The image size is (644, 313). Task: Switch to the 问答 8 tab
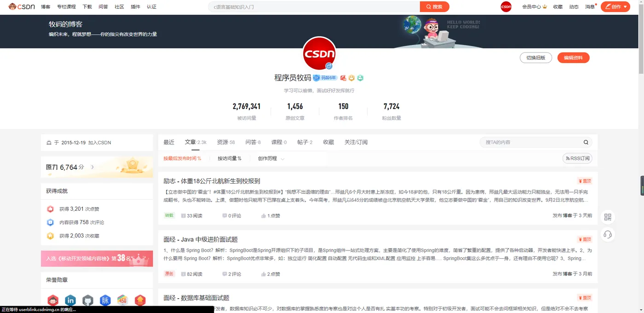click(253, 142)
